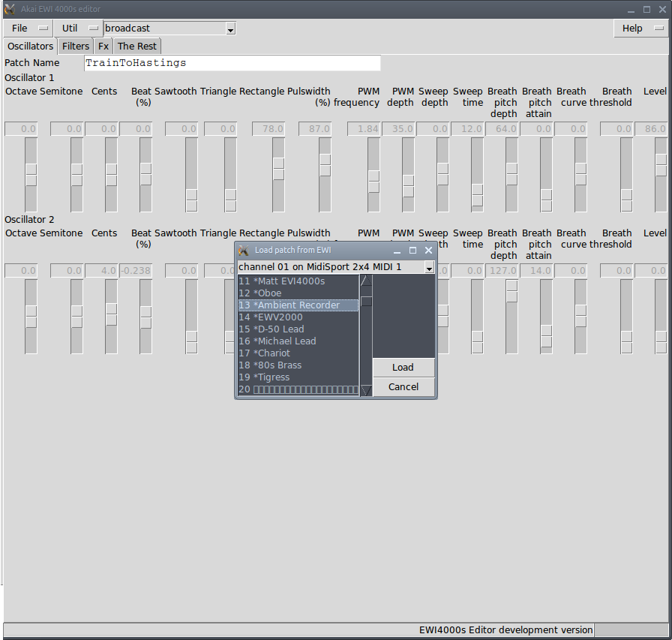This screenshot has width=672, height=640.
Task: Switch to the Fx tab
Action: [x=103, y=47]
